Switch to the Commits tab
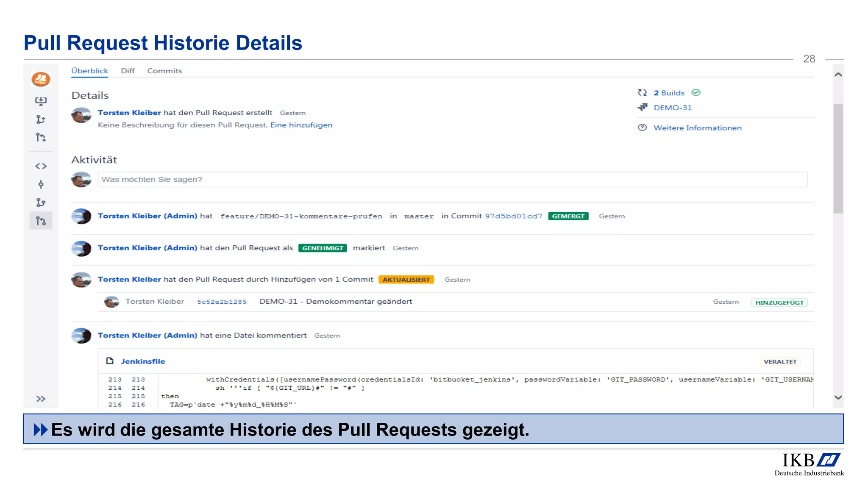 click(164, 71)
